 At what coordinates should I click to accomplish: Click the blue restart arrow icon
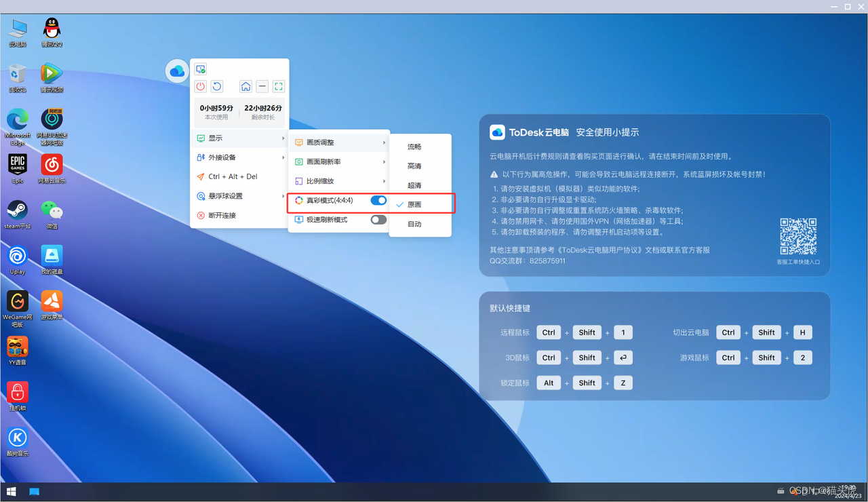tap(217, 86)
